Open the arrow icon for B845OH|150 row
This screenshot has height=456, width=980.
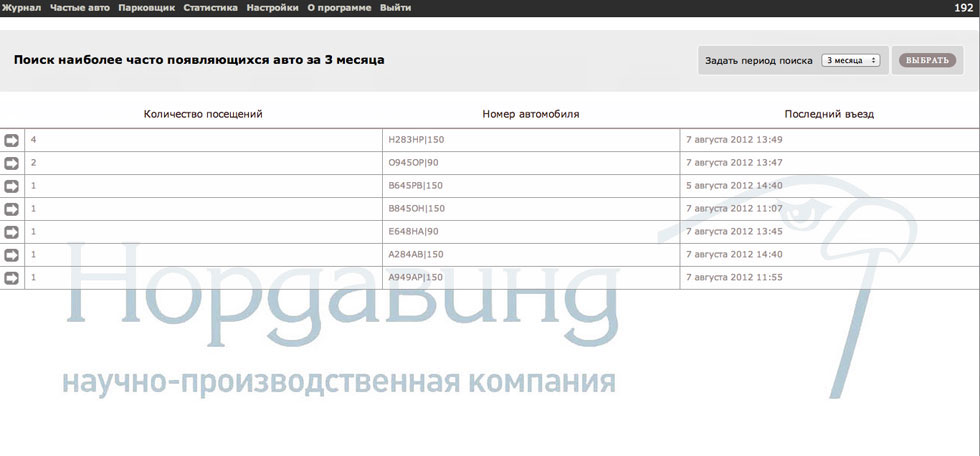pos(12,209)
